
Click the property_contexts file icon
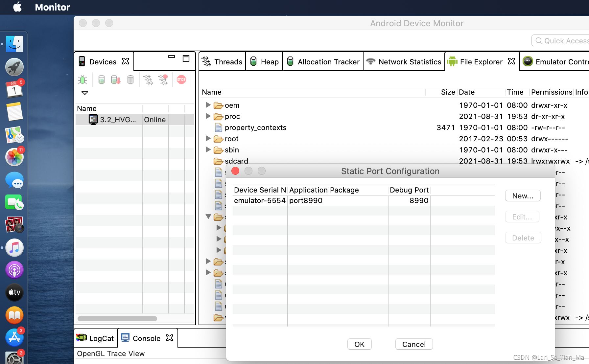click(x=218, y=127)
